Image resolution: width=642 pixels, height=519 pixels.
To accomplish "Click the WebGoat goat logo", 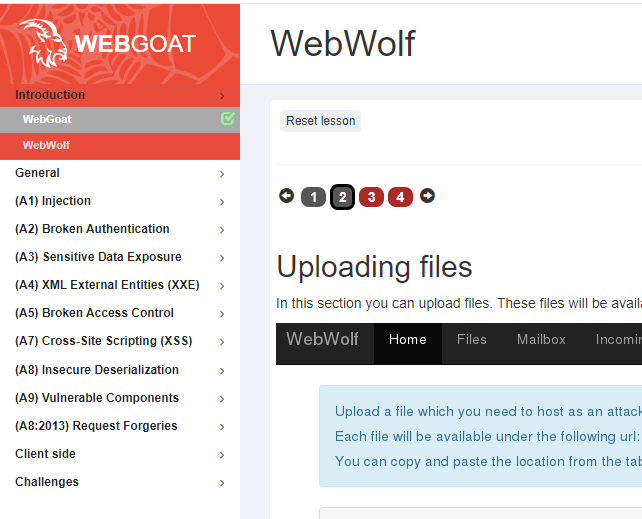I will [x=44, y=43].
